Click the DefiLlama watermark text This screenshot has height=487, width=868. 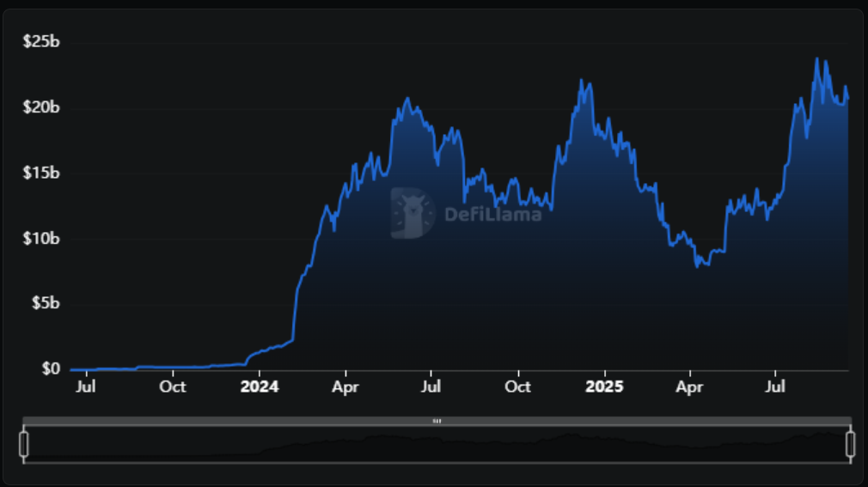[492, 214]
